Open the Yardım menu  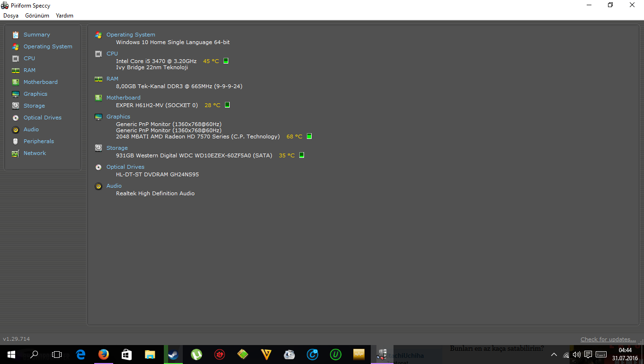pyautogui.click(x=64, y=16)
